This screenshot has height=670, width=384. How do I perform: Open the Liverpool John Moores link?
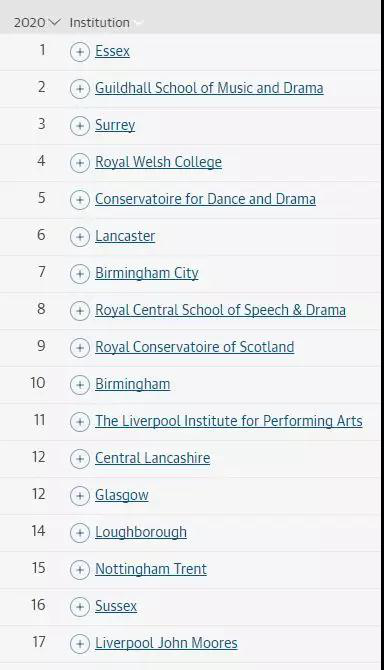[x=166, y=643]
